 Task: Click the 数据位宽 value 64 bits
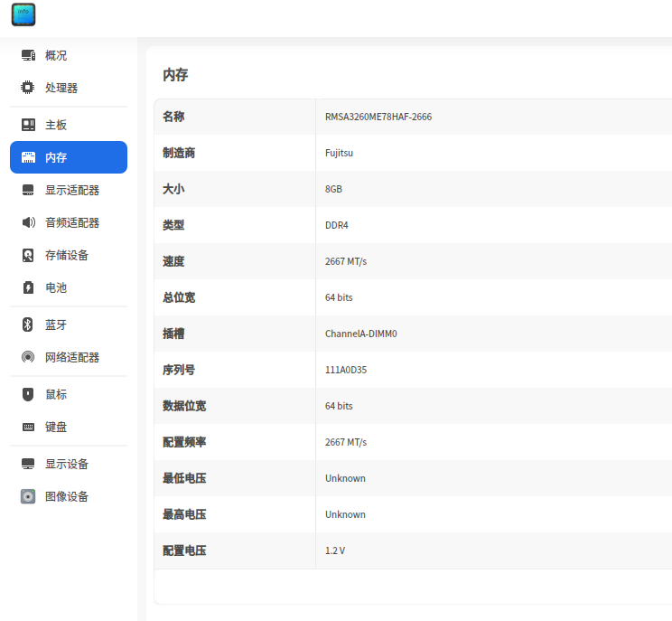click(x=339, y=406)
